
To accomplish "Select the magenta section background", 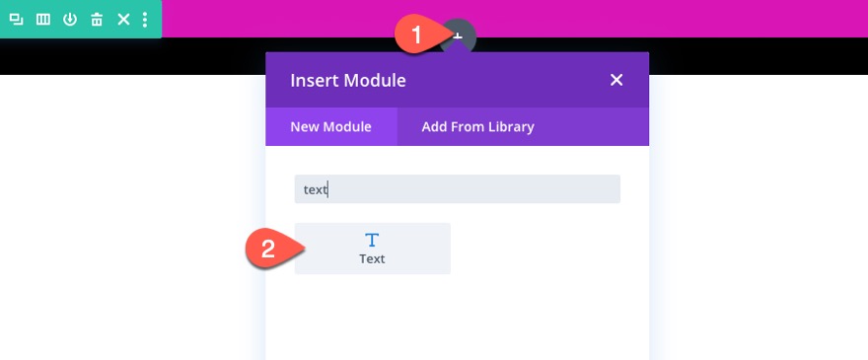I will (x=664, y=19).
